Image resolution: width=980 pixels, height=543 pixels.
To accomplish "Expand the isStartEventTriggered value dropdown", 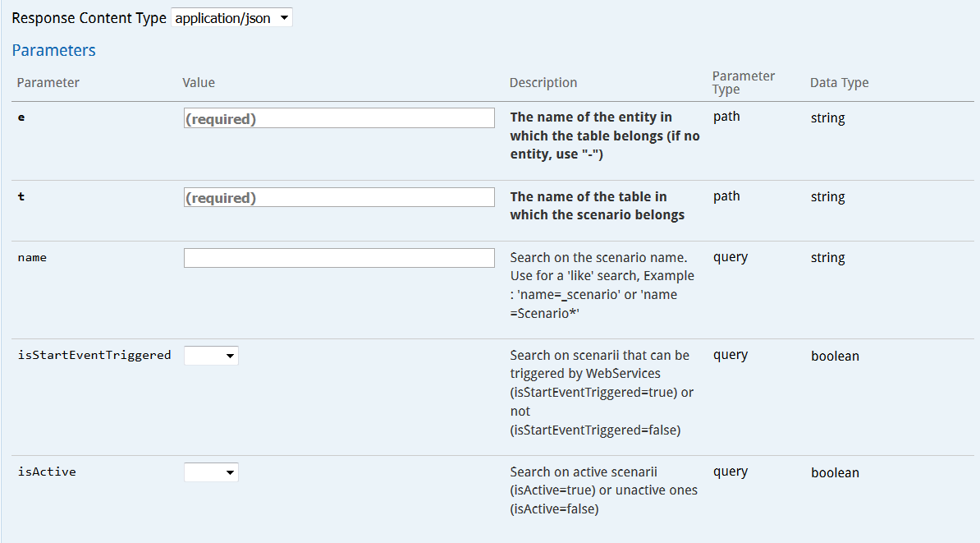I will pos(211,356).
